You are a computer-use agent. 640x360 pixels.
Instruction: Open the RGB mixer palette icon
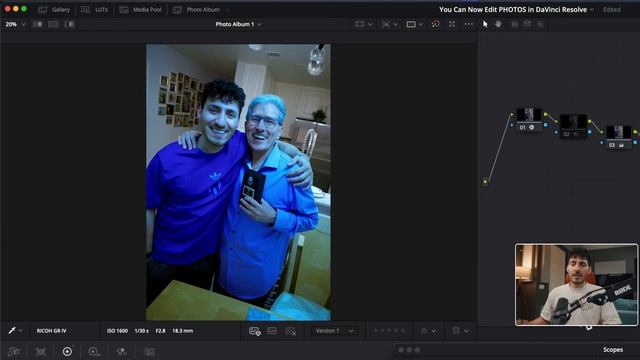[121, 351]
